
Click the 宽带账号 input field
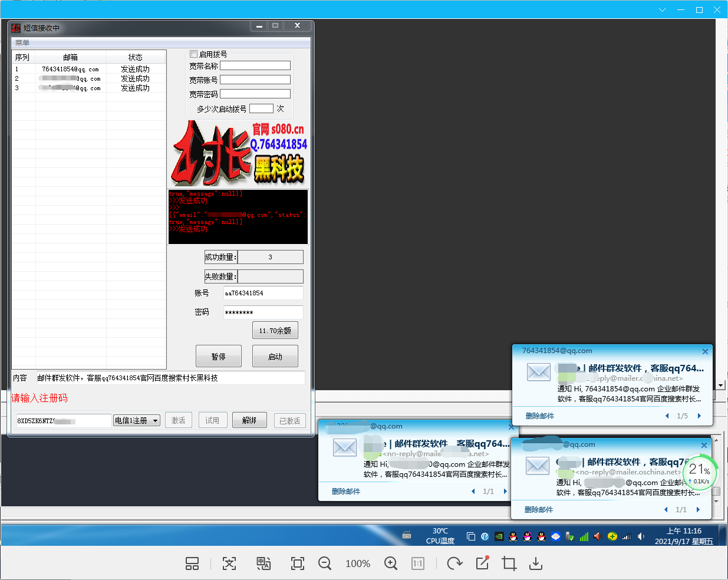(x=255, y=80)
